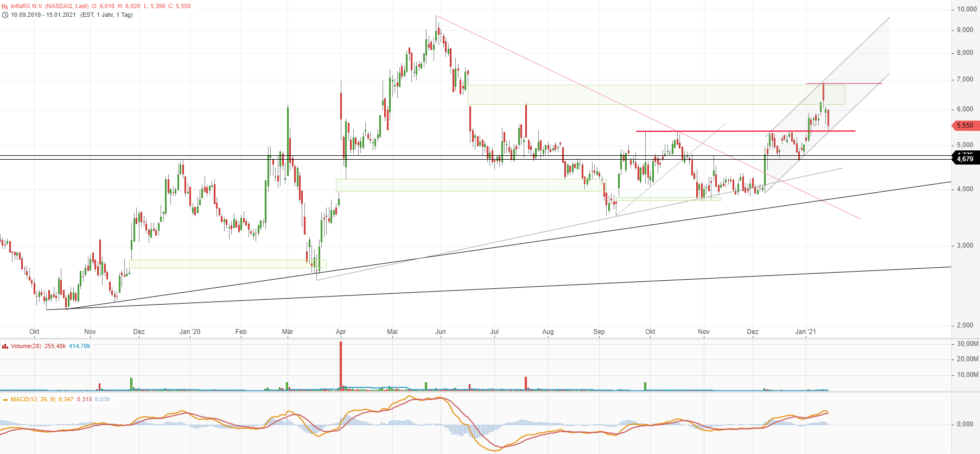Click the red 5,550 current price tag
Viewport: 980px width, 454px height.
[965, 125]
